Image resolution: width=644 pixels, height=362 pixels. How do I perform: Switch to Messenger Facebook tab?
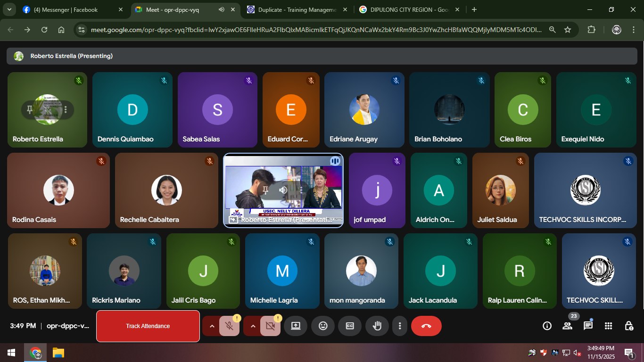[73, 9]
